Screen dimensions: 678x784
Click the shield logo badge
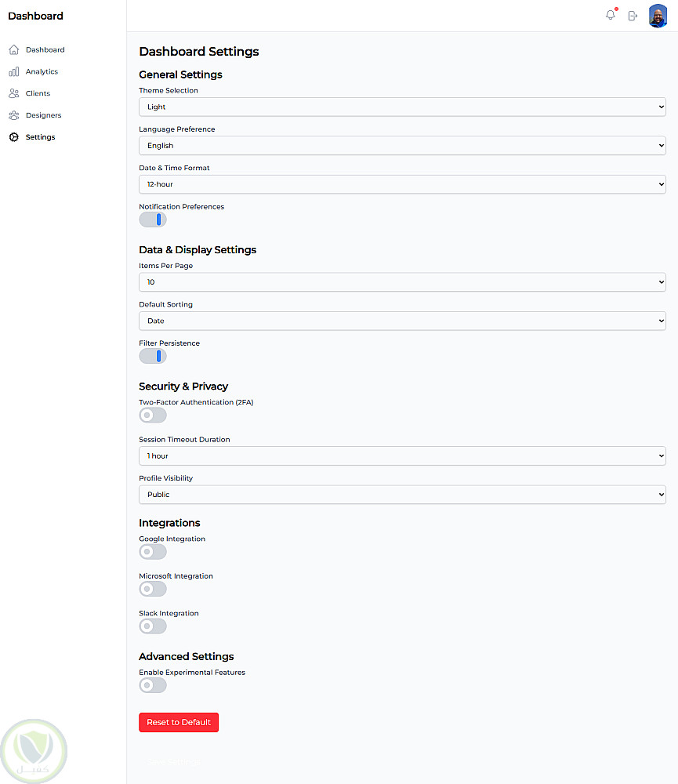pos(34,750)
